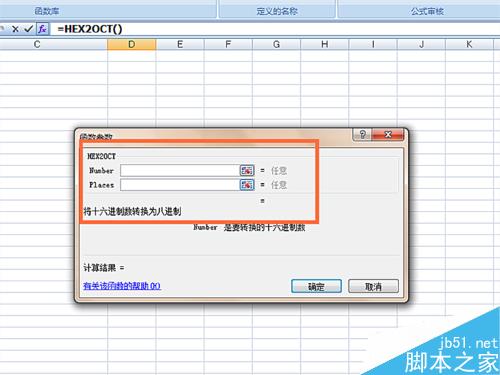This screenshot has width=500, height=375.
Task: Click the 确定 button
Action: [x=316, y=286]
